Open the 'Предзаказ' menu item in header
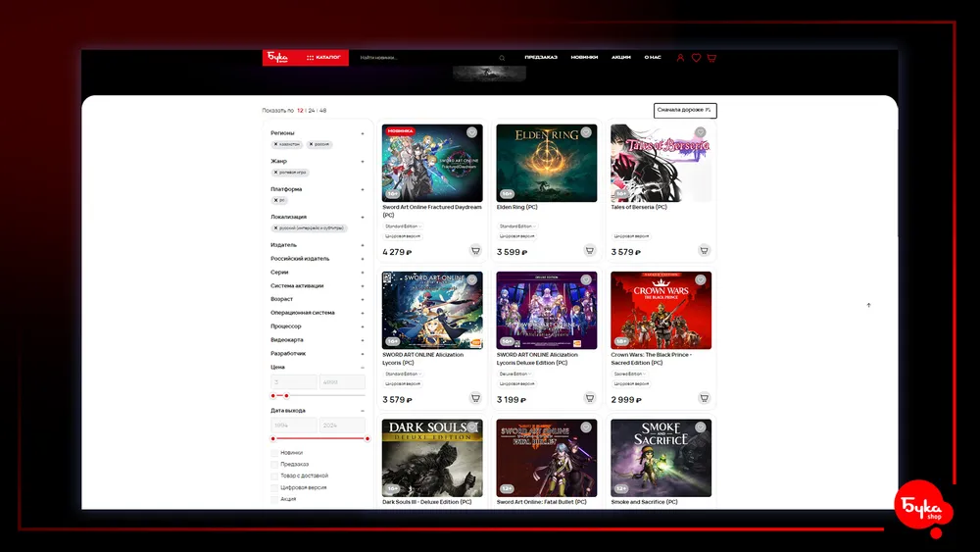Image resolution: width=980 pixels, height=552 pixels. [540, 58]
